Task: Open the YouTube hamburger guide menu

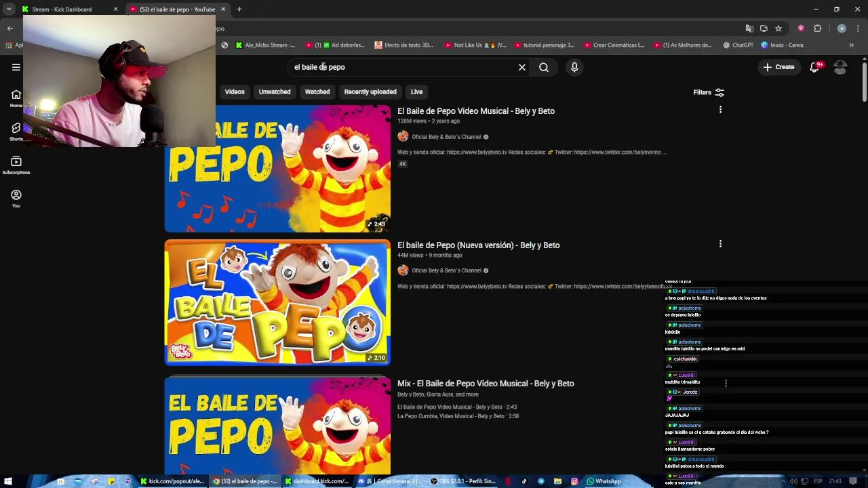Action: point(16,67)
